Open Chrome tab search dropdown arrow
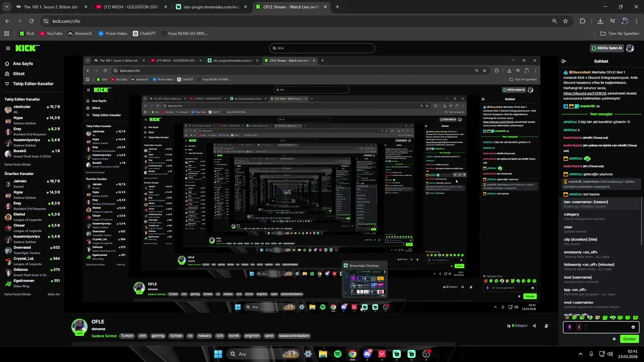Image resolution: width=644 pixels, height=362 pixels. tap(7, 7)
